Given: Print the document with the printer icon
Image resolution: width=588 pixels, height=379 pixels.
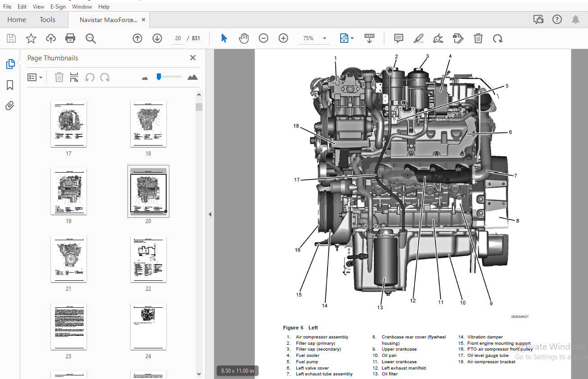Looking at the screenshot, I should [70, 38].
